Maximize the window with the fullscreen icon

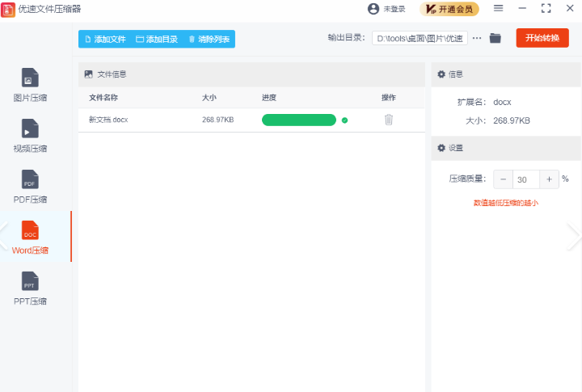pos(546,8)
